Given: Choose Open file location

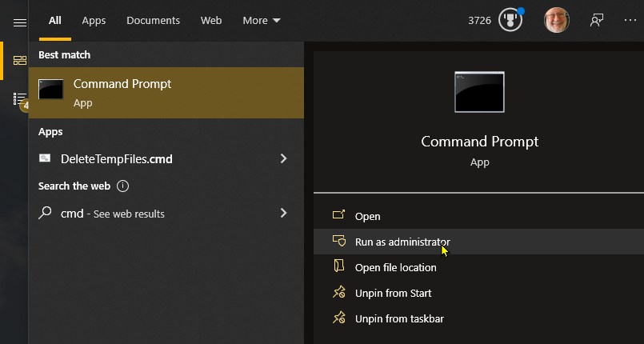Looking at the screenshot, I should (478, 267).
